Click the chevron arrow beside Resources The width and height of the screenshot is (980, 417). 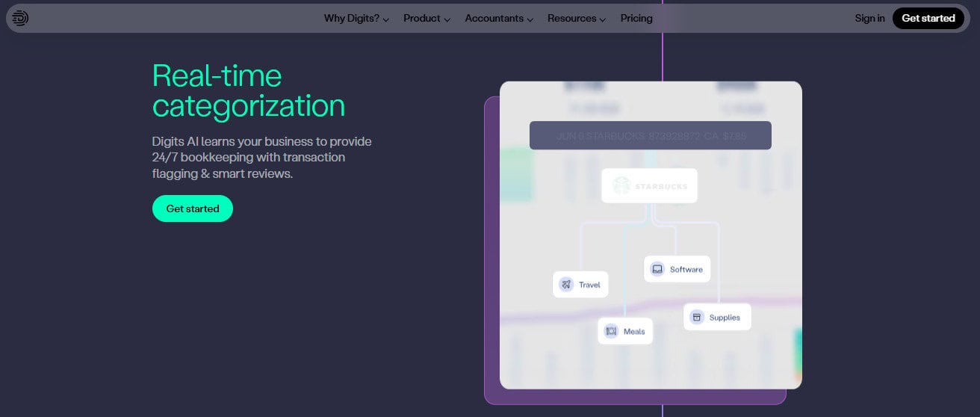click(602, 20)
